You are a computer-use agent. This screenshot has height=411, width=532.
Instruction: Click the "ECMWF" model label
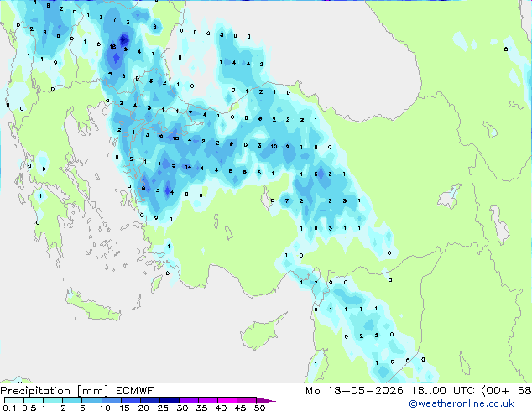(135, 391)
